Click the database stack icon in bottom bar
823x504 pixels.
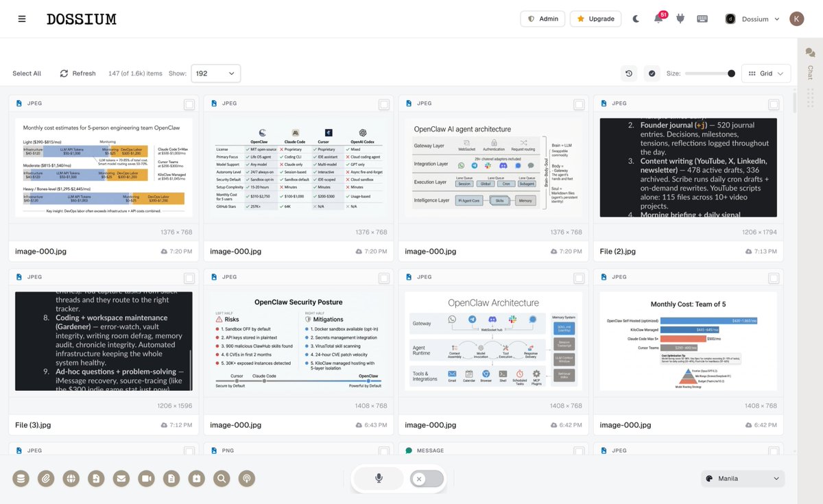(21, 479)
